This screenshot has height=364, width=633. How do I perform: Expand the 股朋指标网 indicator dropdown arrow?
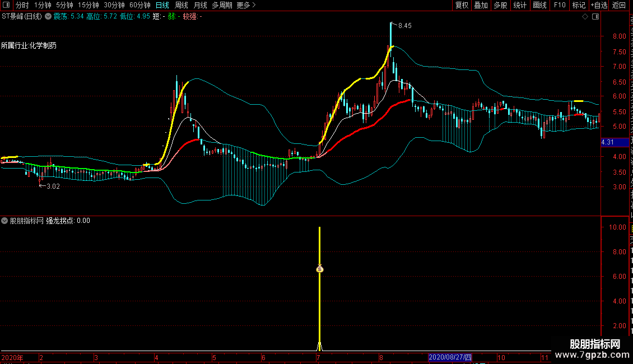point(4,221)
